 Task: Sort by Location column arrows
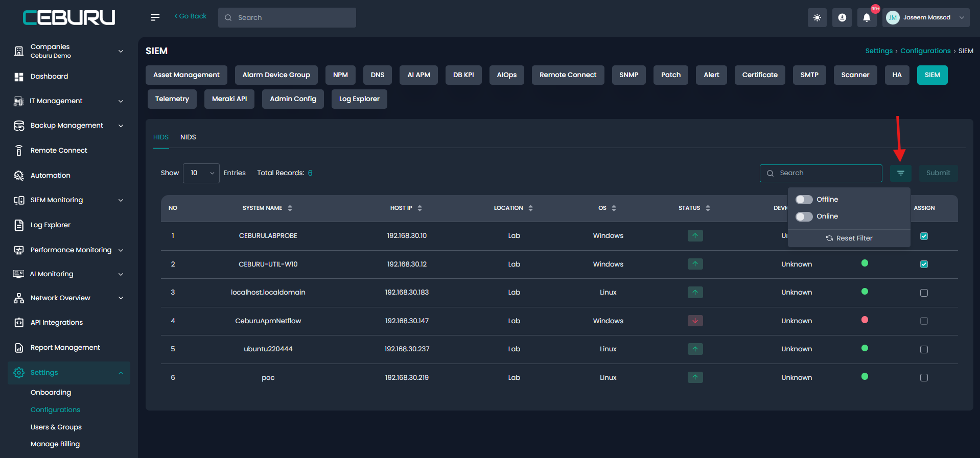pyautogui.click(x=530, y=208)
